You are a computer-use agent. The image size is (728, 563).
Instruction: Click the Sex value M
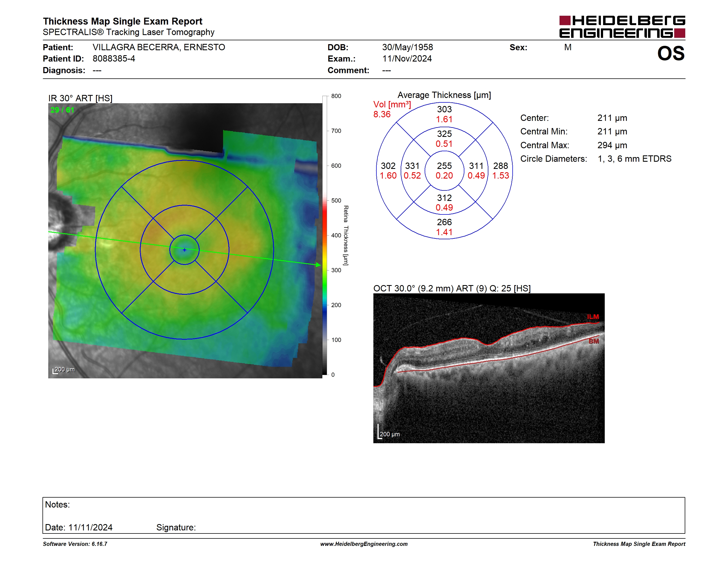tap(568, 47)
